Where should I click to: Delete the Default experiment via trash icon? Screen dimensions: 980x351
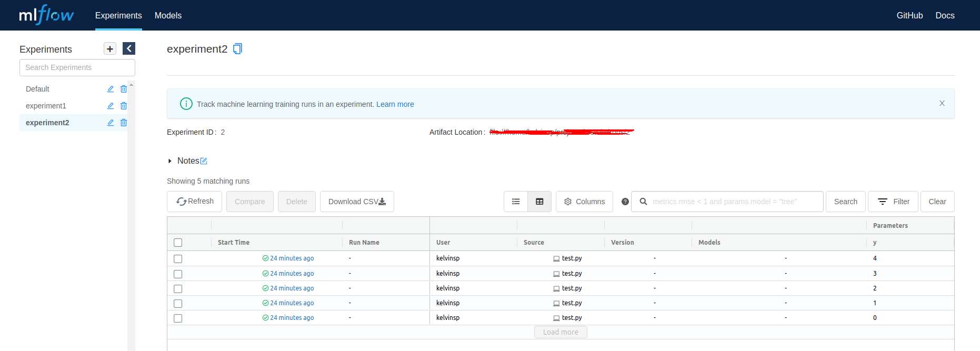coord(124,89)
